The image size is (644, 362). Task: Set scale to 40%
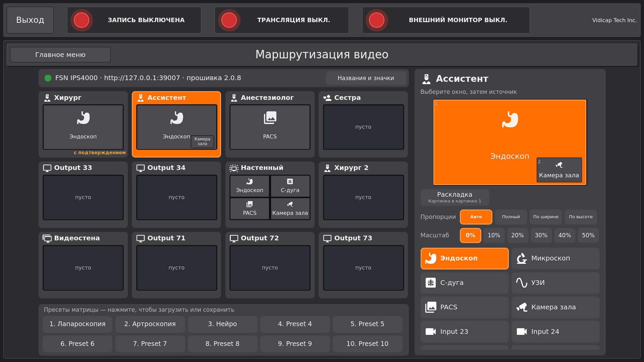(565, 235)
